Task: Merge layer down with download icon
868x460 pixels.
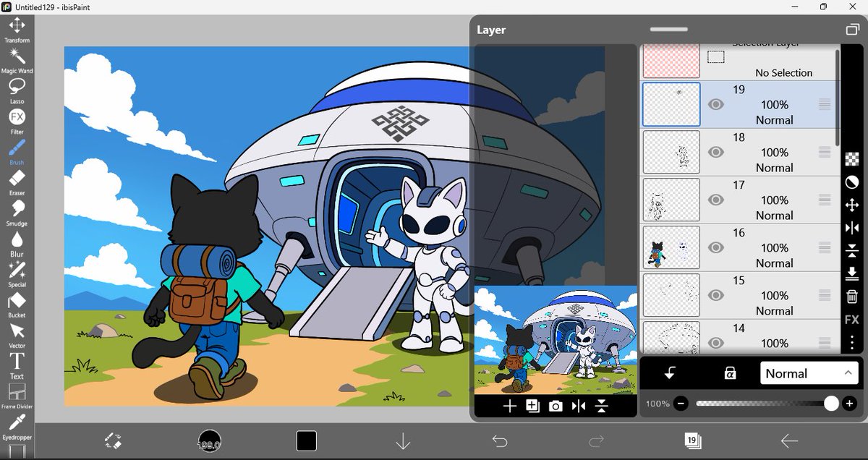Action: click(852, 273)
